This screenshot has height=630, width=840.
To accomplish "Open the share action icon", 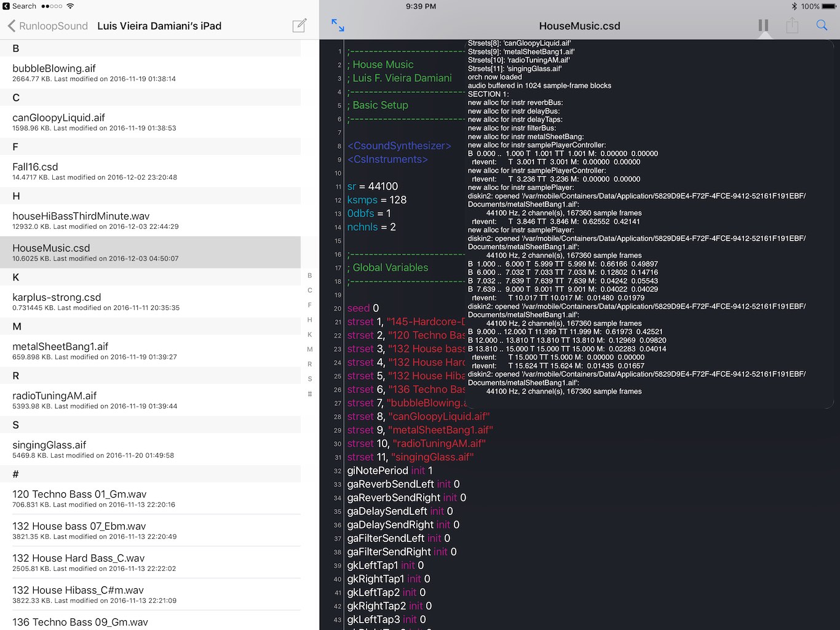I will coord(792,25).
